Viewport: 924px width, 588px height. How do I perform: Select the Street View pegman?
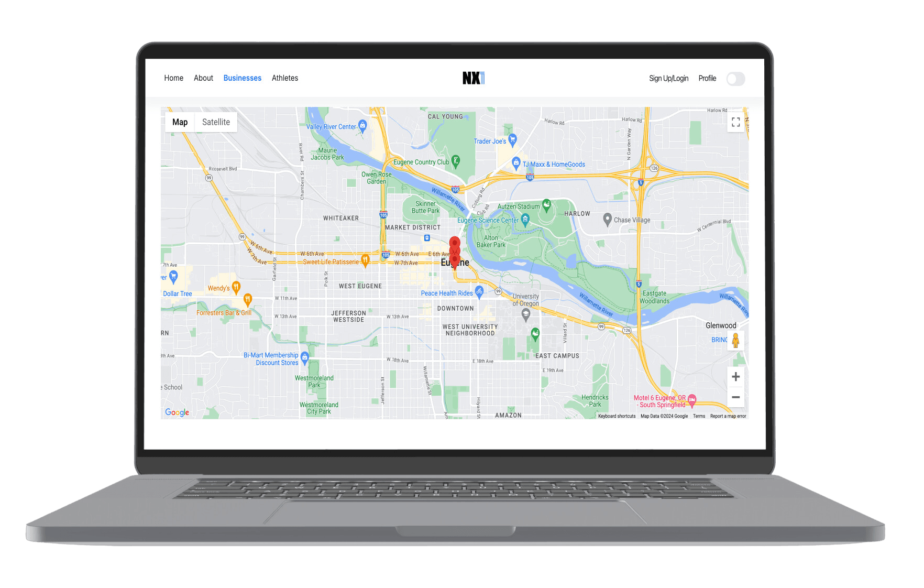point(735,341)
